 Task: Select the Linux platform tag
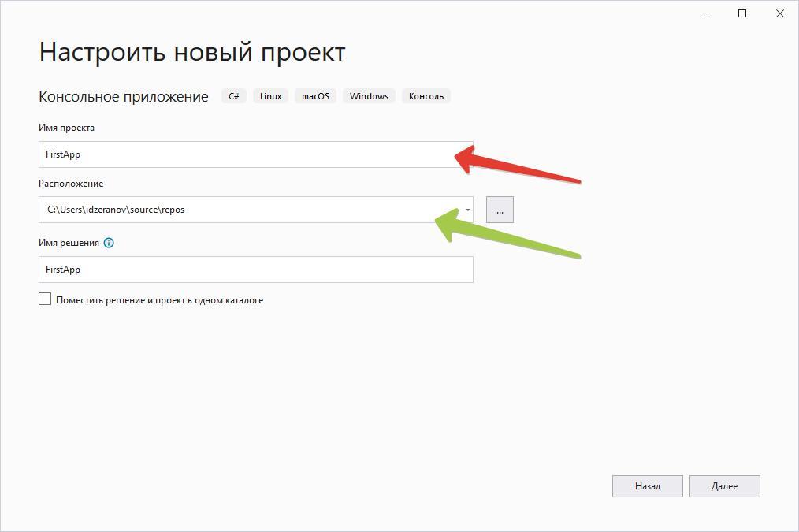coord(270,96)
